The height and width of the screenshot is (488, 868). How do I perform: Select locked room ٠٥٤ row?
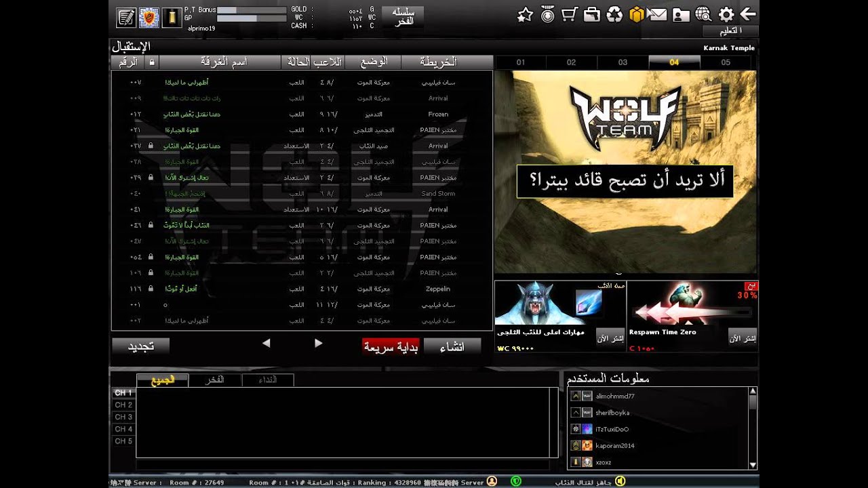[302, 257]
